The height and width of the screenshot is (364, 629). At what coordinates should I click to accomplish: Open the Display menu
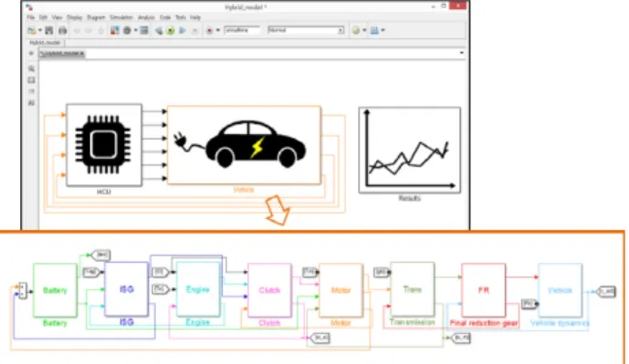point(74,17)
